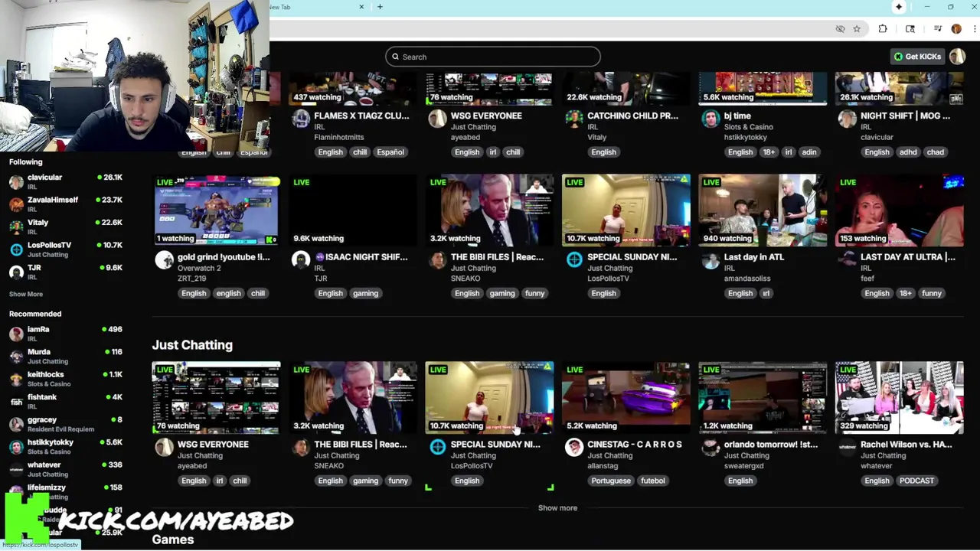Focus the Kick Search field
980x551 pixels.
[493, 57]
